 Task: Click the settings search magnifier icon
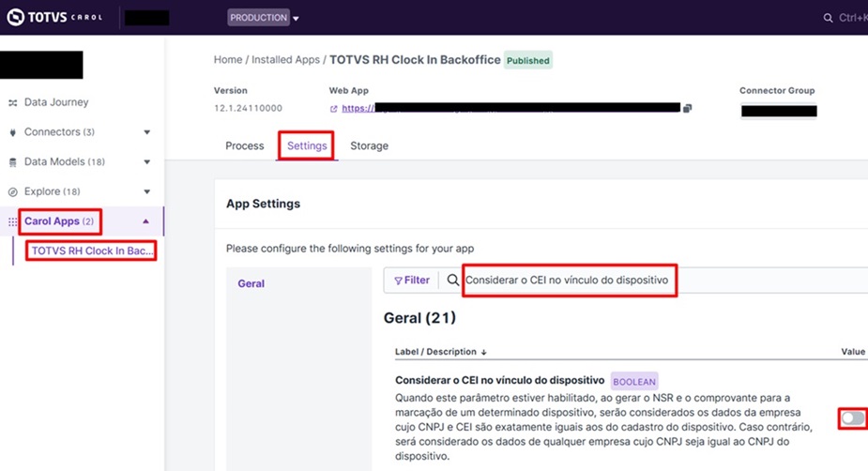click(453, 280)
